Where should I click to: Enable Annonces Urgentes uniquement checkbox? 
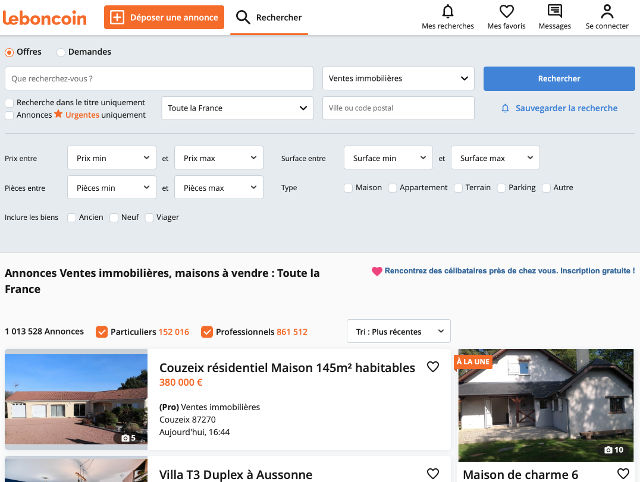click(9, 115)
